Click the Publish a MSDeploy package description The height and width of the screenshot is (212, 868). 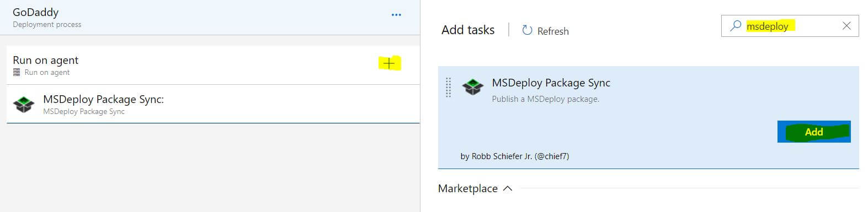(x=545, y=99)
